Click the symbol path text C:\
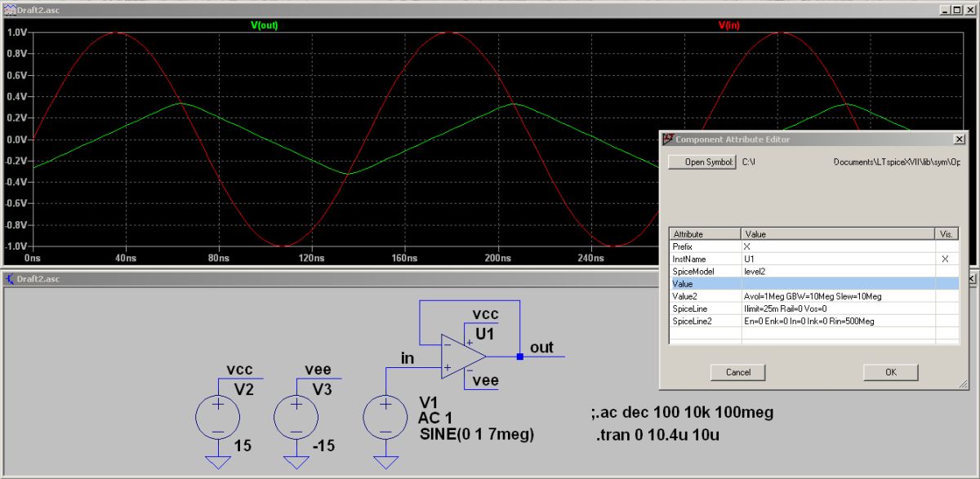Viewport: 980px width, 479px height. pyautogui.click(x=747, y=162)
